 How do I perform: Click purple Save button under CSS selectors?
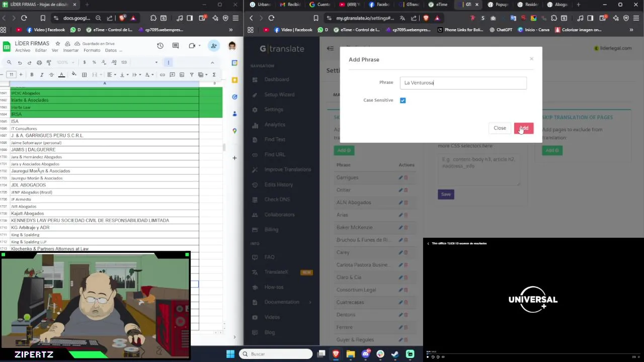(446, 194)
